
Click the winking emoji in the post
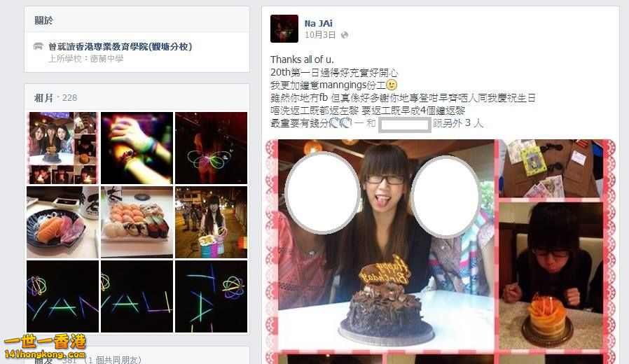(x=391, y=85)
